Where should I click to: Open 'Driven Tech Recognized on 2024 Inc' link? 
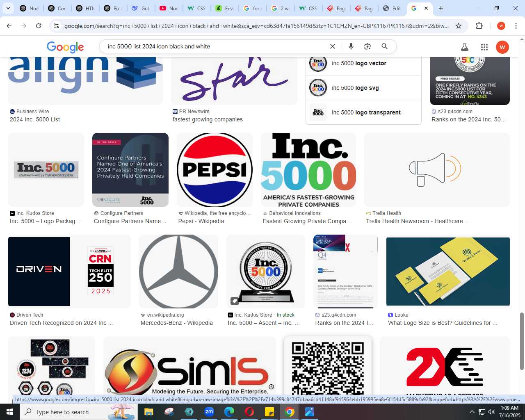pos(61,323)
